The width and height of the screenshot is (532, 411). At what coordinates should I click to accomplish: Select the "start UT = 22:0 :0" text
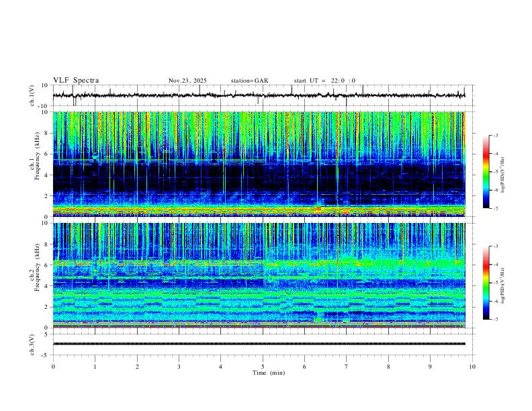pyautogui.click(x=324, y=81)
